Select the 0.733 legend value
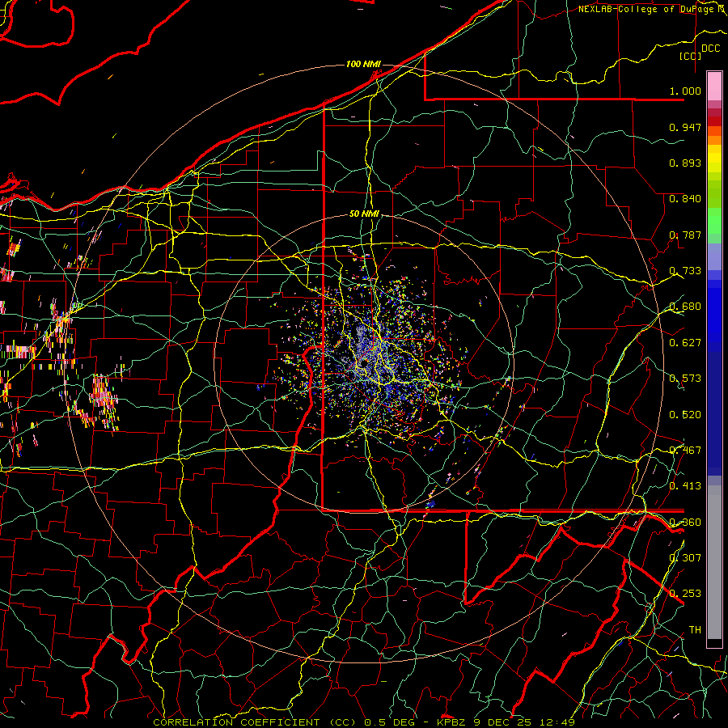 685,270
